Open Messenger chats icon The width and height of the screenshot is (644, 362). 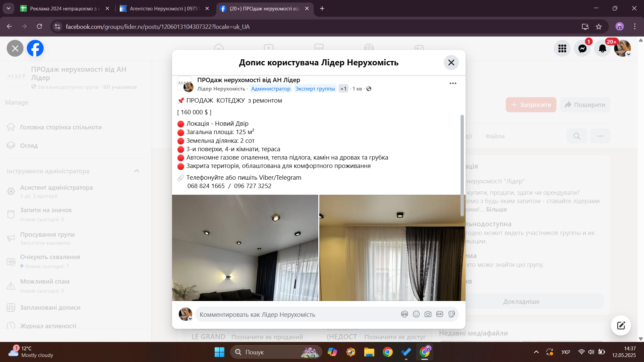click(582, 49)
